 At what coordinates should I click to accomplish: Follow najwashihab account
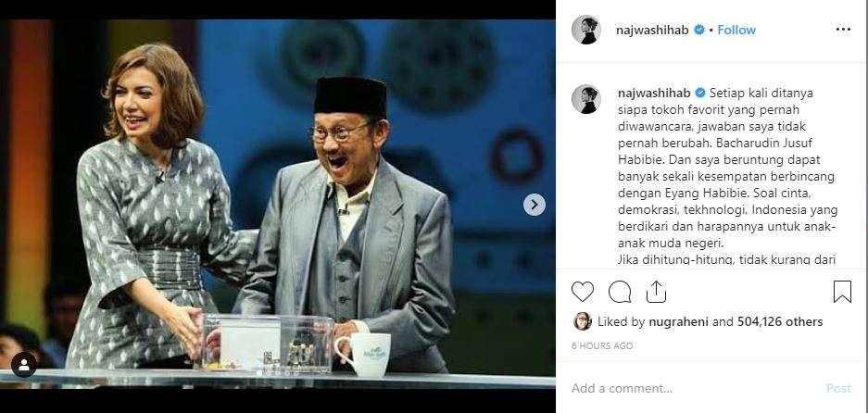tap(736, 30)
